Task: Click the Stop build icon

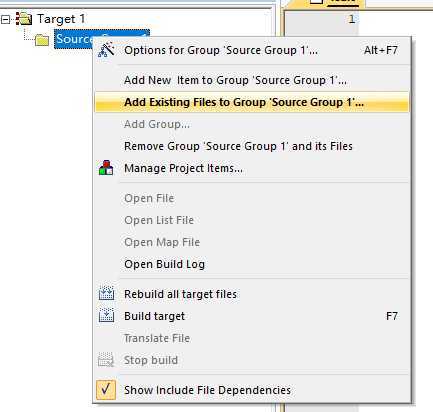Action: pos(106,360)
